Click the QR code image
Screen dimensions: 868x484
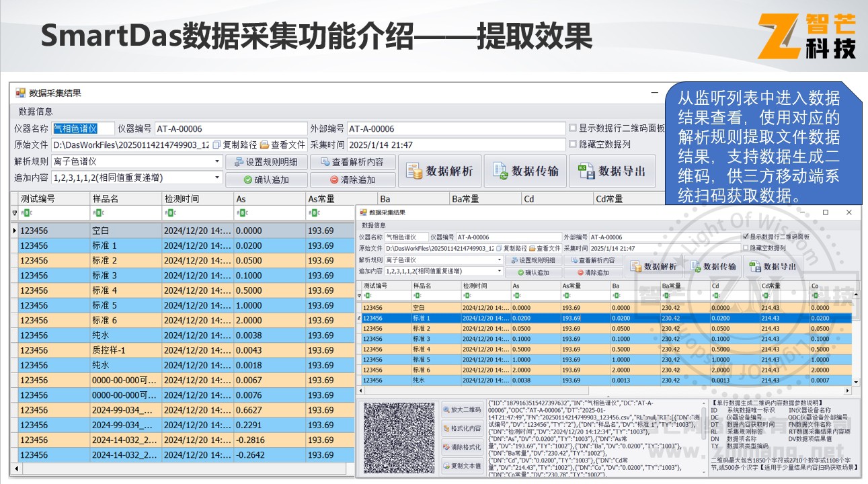coord(400,437)
